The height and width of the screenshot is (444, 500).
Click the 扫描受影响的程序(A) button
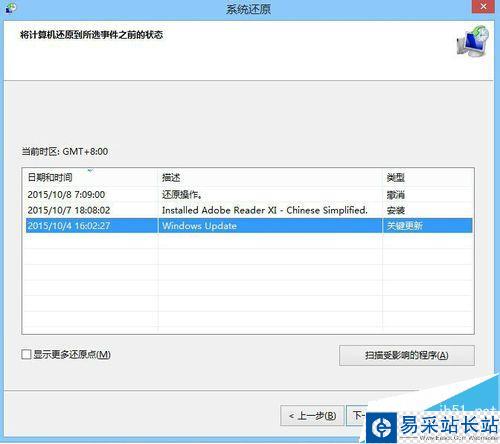pyautogui.click(x=407, y=355)
